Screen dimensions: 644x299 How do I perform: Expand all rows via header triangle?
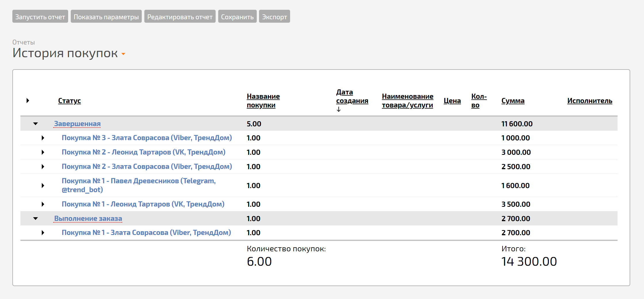(28, 101)
